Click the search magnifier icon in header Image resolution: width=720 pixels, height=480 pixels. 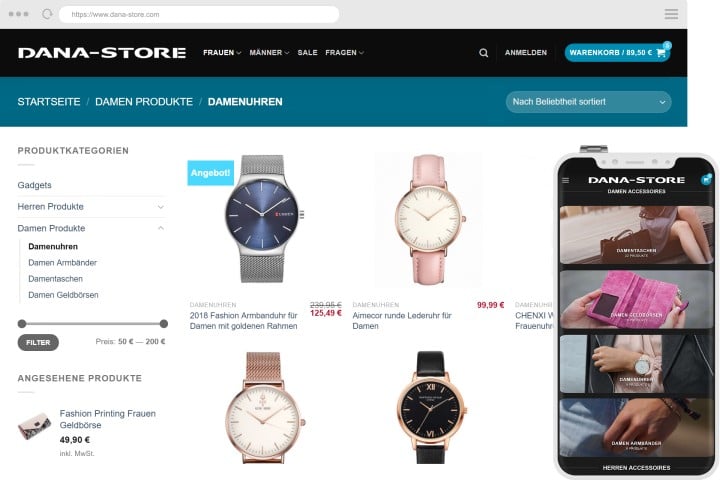(484, 53)
